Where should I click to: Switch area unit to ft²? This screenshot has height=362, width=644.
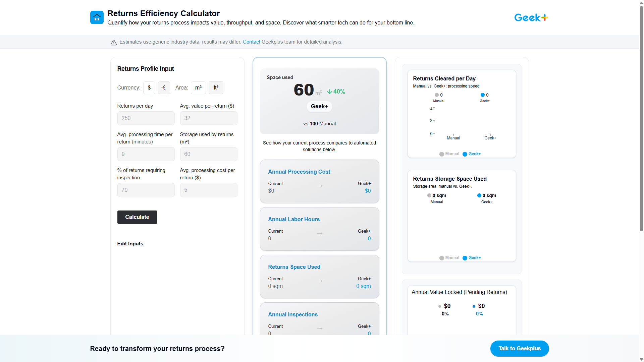pos(216,87)
